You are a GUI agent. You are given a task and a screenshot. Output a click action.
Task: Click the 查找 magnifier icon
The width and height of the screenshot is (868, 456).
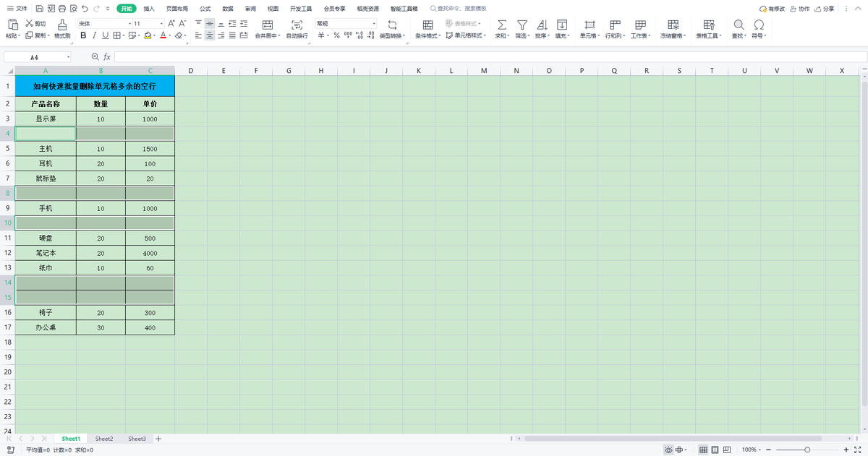[739, 25]
